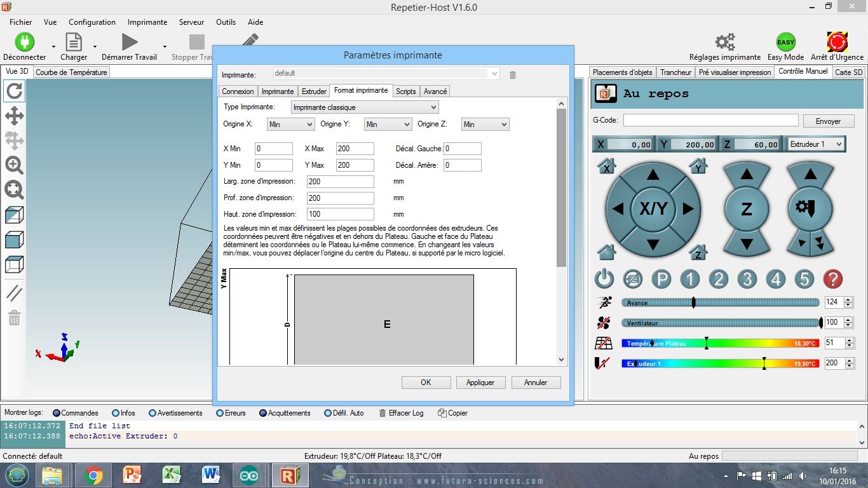The width and height of the screenshot is (868, 488).
Task: Open the Extrudeur 1 selector dropdown
Action: pos(817,144)
